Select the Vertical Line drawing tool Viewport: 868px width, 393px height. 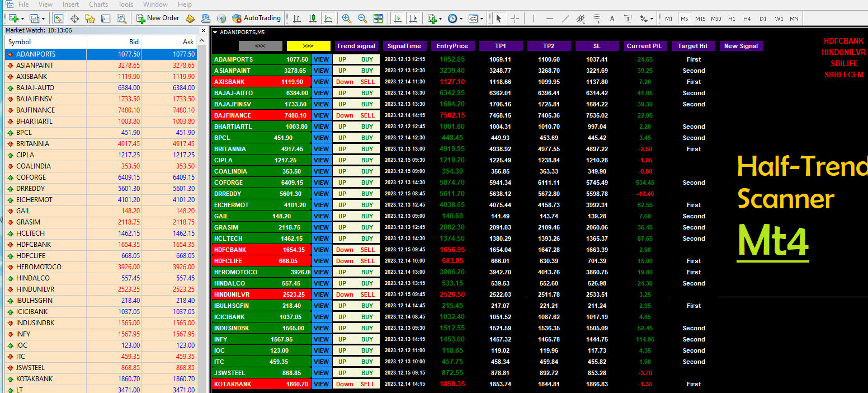(534, 18)
